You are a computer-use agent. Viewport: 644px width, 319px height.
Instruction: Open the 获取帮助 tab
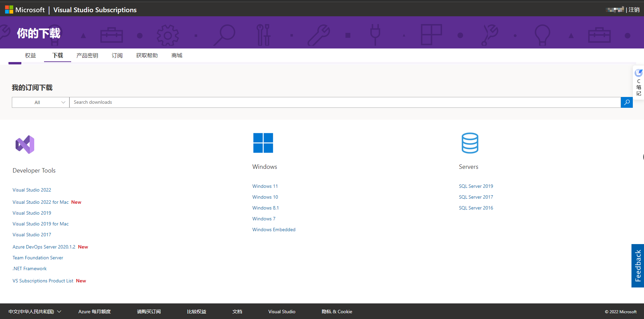[x=147, y=55]
